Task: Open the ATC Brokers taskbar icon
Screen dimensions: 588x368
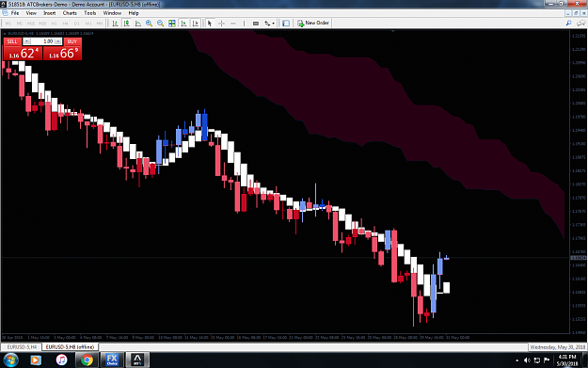Action: click(137, 360)
